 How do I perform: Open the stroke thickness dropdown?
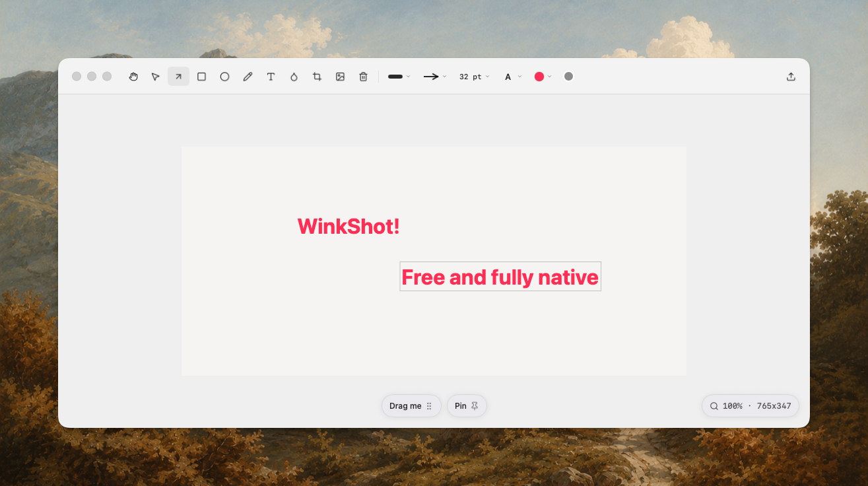399,77
